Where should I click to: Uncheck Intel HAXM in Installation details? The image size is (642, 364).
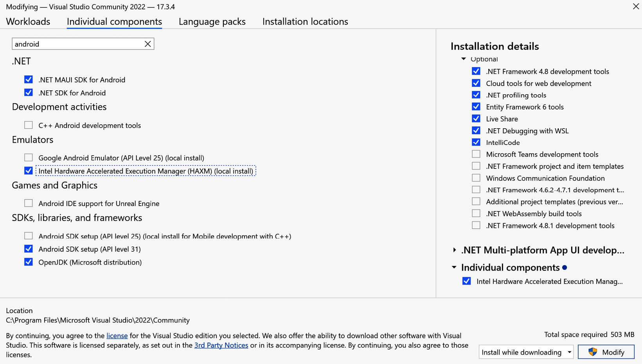pos(467,281)
